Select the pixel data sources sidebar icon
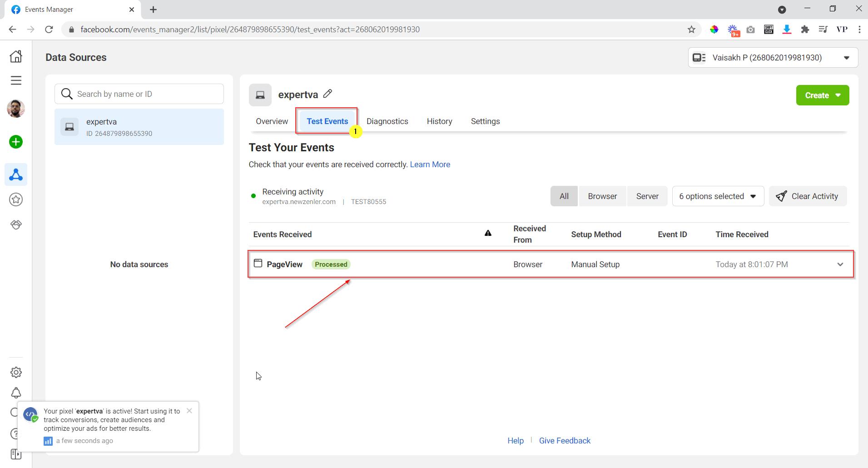 point(16,174)
